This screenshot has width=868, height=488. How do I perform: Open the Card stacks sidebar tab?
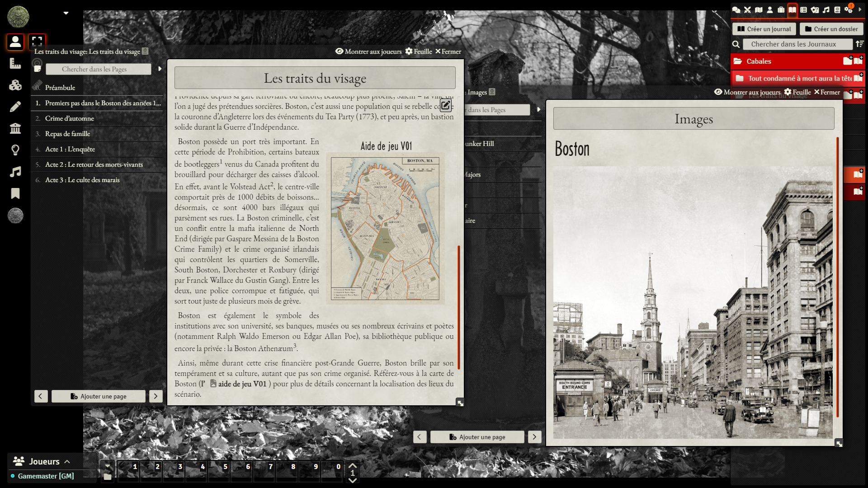[815, 9]
